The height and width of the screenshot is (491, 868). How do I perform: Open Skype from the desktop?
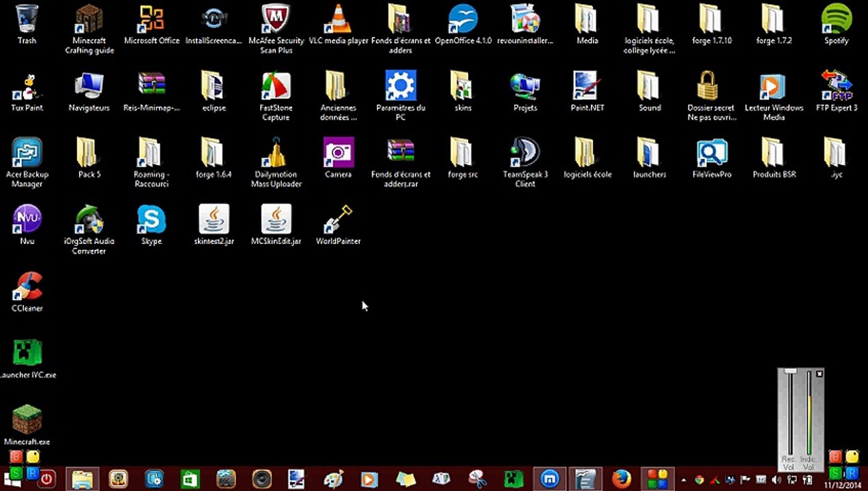click(x=151, y=225)
